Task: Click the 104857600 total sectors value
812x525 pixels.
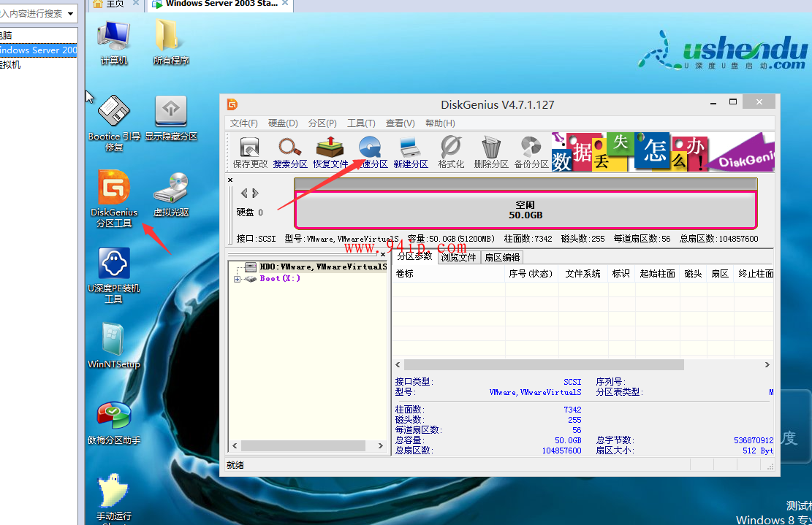Action: click(x=561, y=451)
